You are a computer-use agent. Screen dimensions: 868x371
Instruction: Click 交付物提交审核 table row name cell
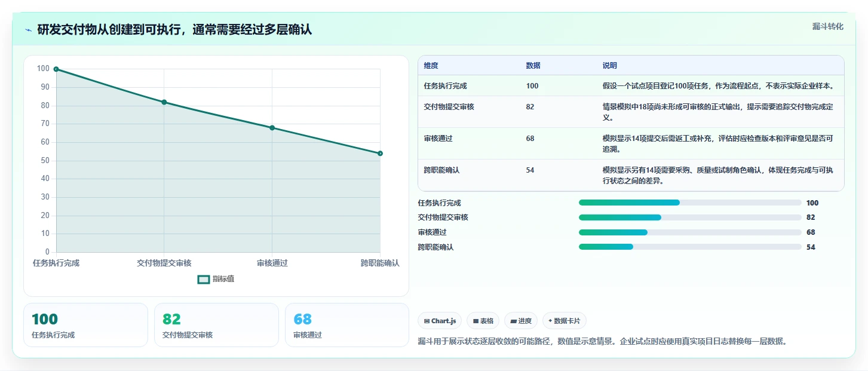[x=449, y=107]
